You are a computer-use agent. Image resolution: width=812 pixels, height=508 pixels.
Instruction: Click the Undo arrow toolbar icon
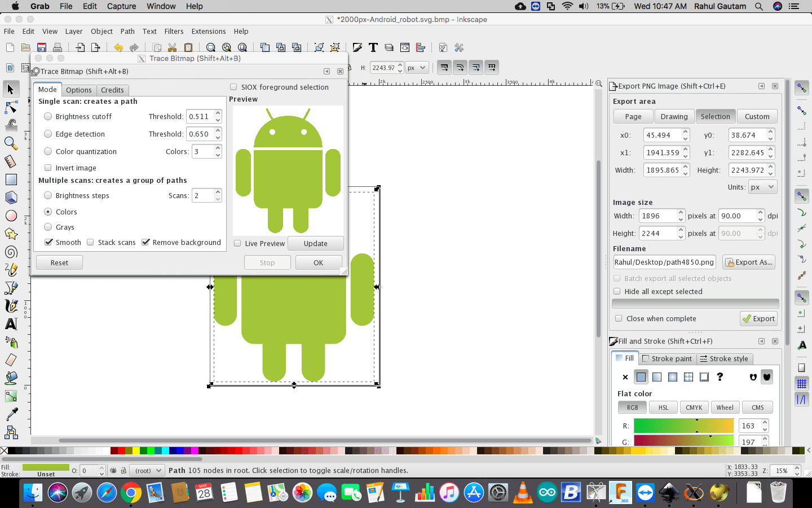tap(118, 47)
